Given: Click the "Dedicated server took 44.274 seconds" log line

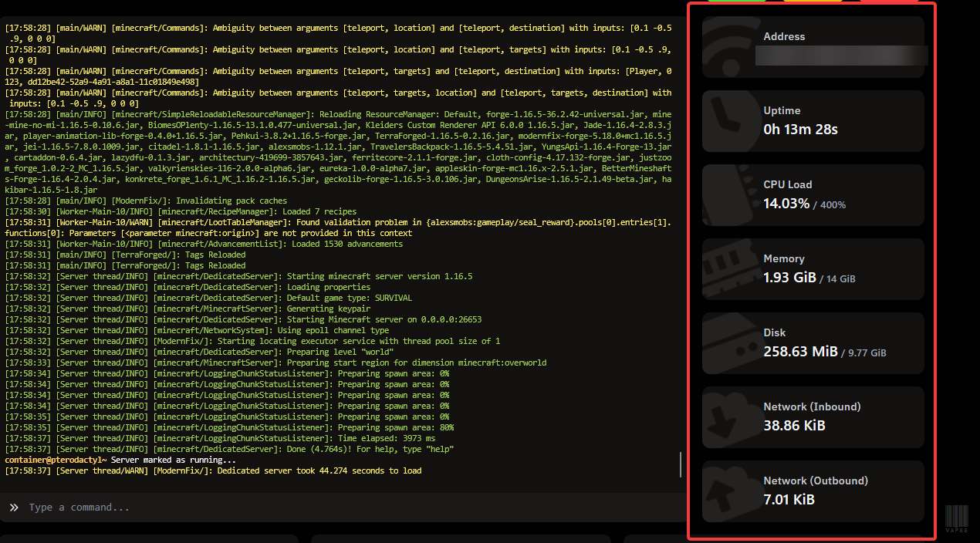Looking at the screenshot, I should pos(213,470).
